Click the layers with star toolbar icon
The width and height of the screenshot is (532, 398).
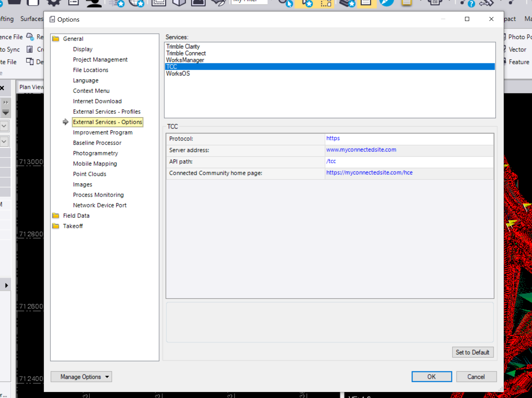tap(347, 3)
